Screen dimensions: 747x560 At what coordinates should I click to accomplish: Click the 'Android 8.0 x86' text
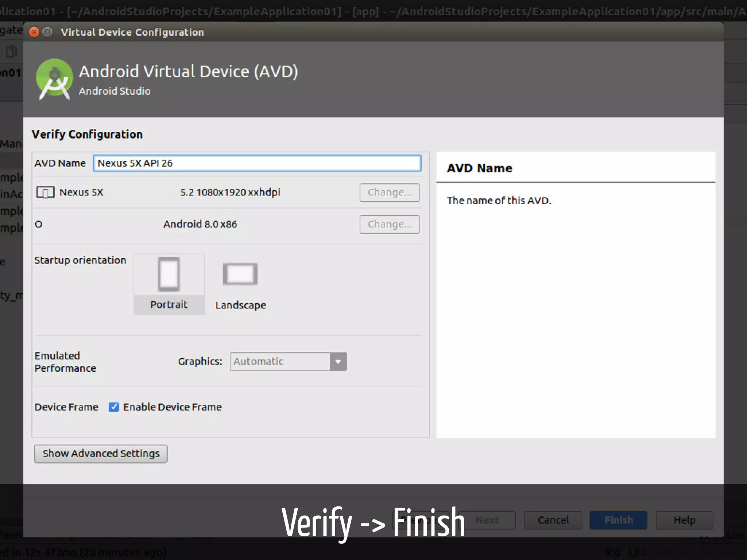pyautogui.click(x=200, y=224)
